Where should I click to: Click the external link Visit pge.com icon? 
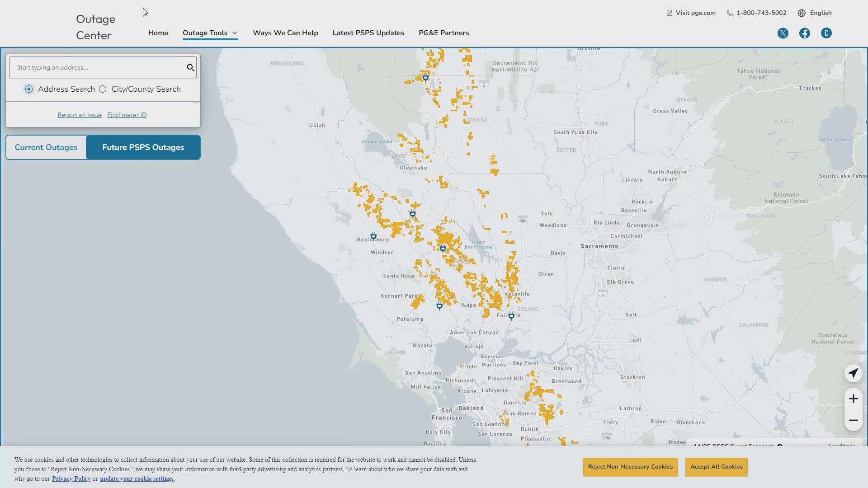point(670,13)
